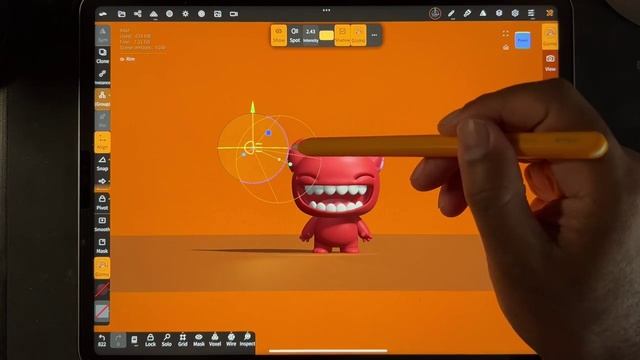The height and width of the screenshot is (360, 640).
Task: Click the first orange button after color swatch
Action: tap(342, 35)
